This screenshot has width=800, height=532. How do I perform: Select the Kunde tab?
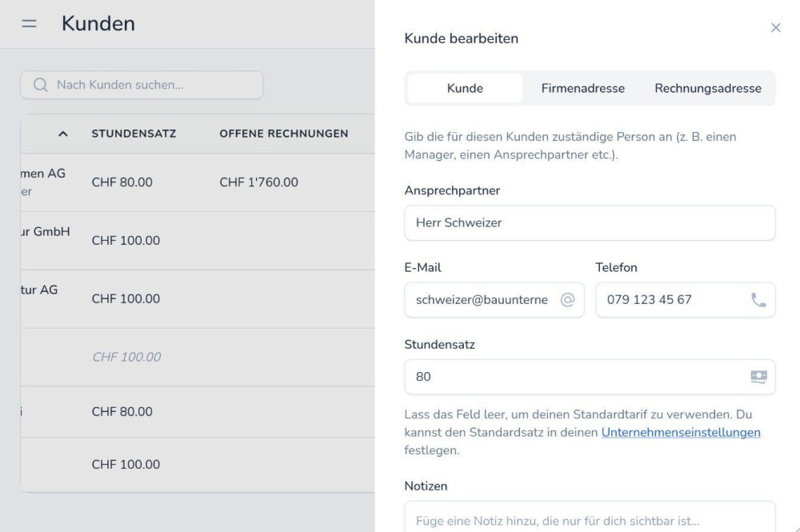coord(465,88)
